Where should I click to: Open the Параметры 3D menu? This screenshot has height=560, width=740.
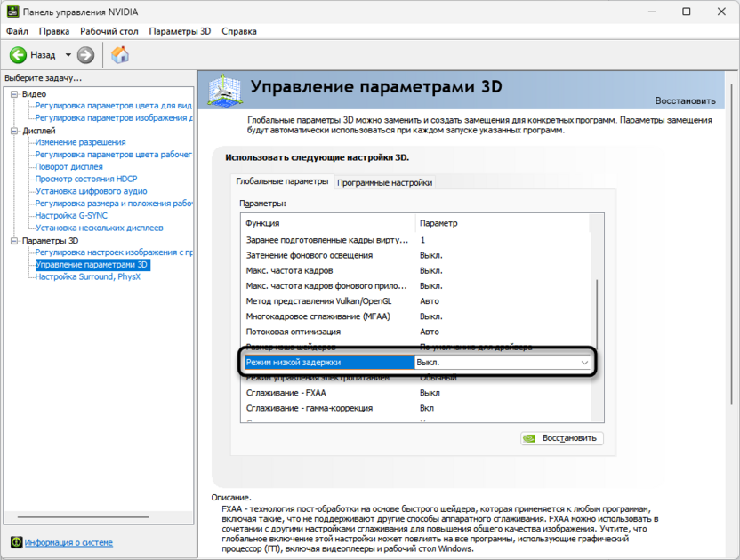pyautogui.click(x=180, y=31)
